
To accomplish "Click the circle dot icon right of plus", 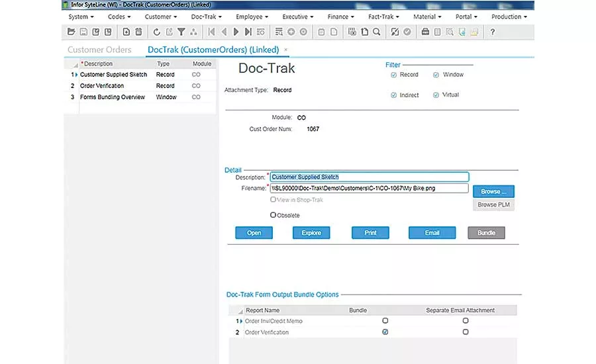I will [303, 32].
